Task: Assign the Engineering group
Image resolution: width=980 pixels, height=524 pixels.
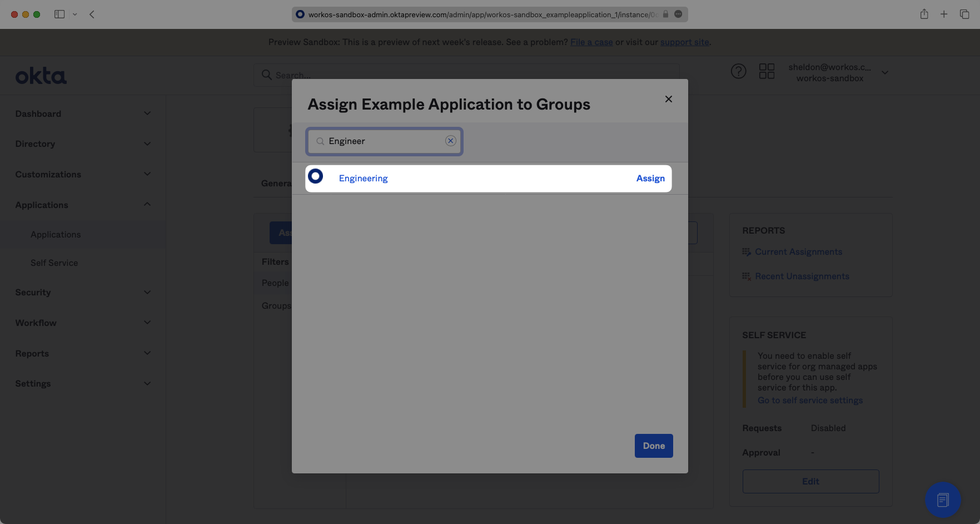Action: (x=650, y=179)
